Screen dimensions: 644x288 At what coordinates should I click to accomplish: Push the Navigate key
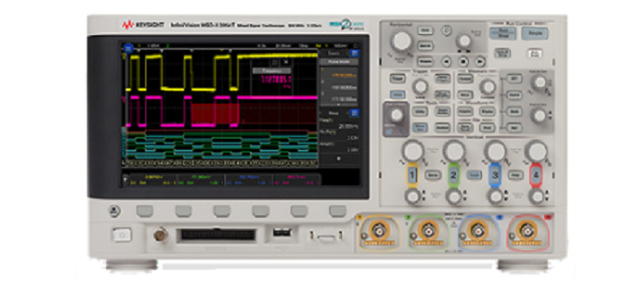tap(425, 61)
